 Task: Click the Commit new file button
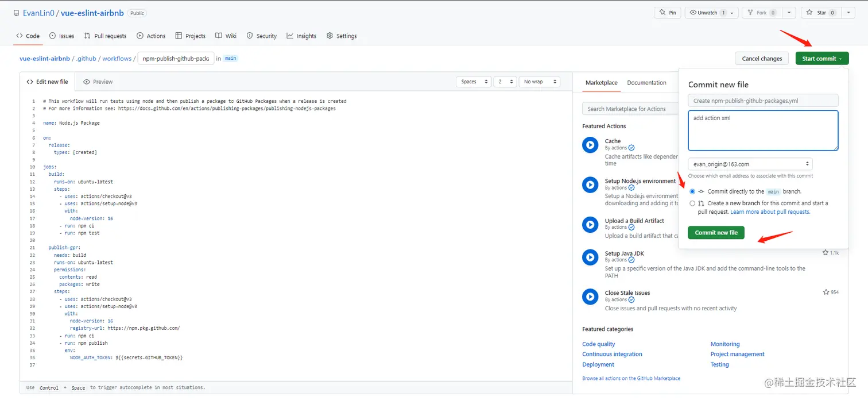(x=716, y=233)
